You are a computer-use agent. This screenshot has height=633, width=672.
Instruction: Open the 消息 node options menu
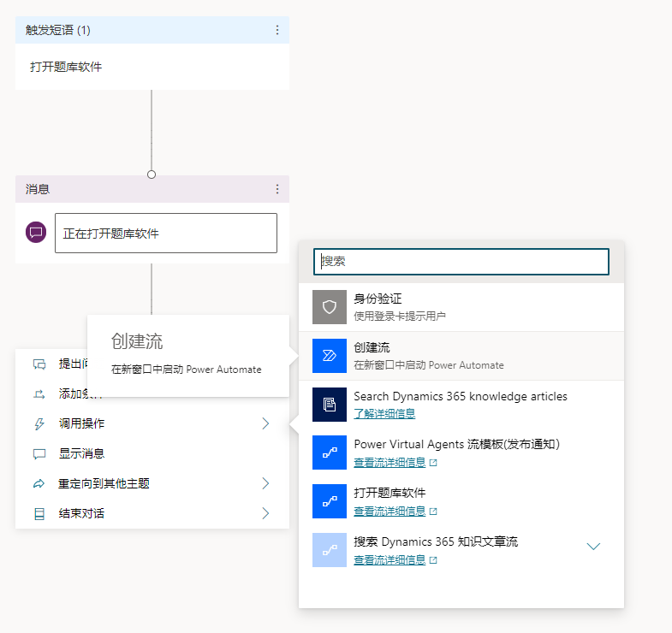pyautogui.click(x=277, y=189)
